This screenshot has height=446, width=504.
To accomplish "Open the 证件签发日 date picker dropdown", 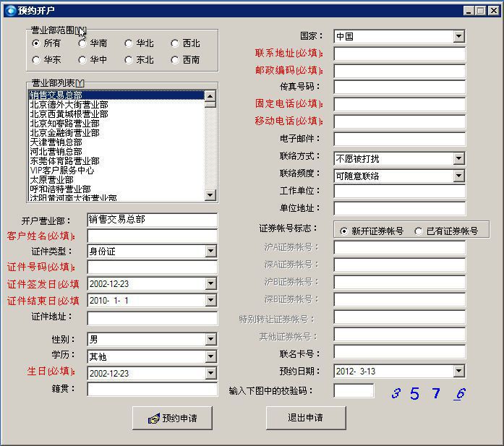I will coord(211,284).
